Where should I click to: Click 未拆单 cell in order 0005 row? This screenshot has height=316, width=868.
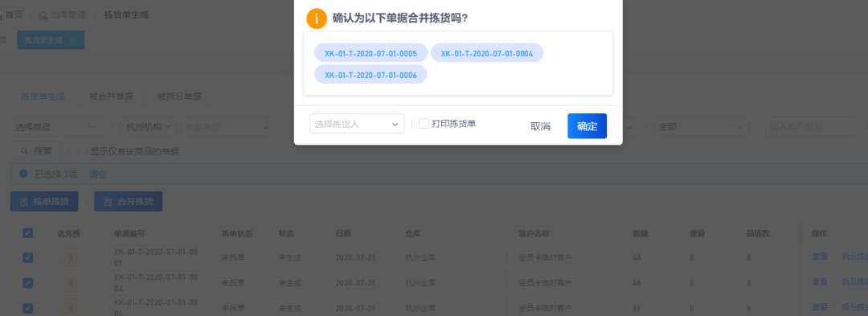pyautogui.click(x=233, y=257)
